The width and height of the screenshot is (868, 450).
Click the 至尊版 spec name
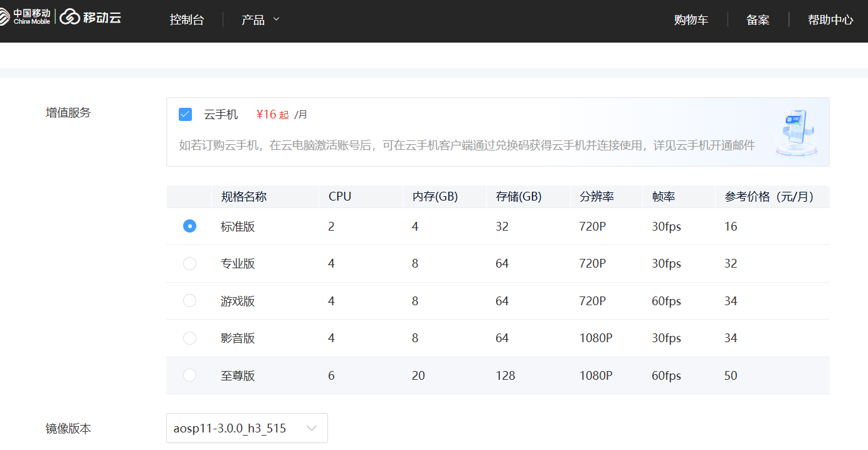[x=238, y=375]
